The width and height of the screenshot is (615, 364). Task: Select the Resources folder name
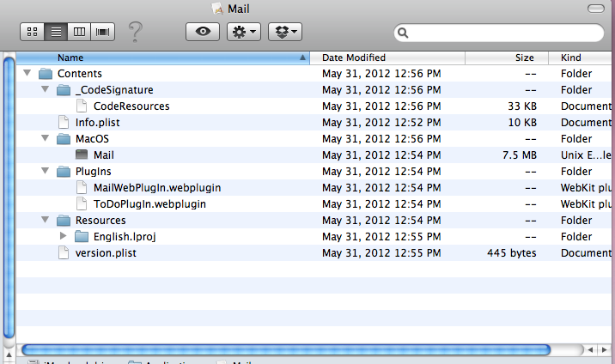[100, 221]
